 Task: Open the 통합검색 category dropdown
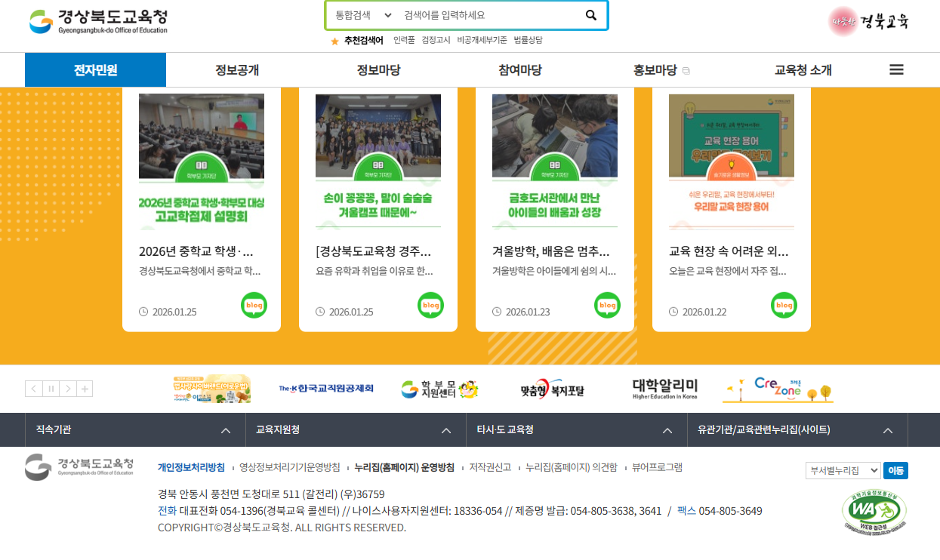click(x=363, y=15)
